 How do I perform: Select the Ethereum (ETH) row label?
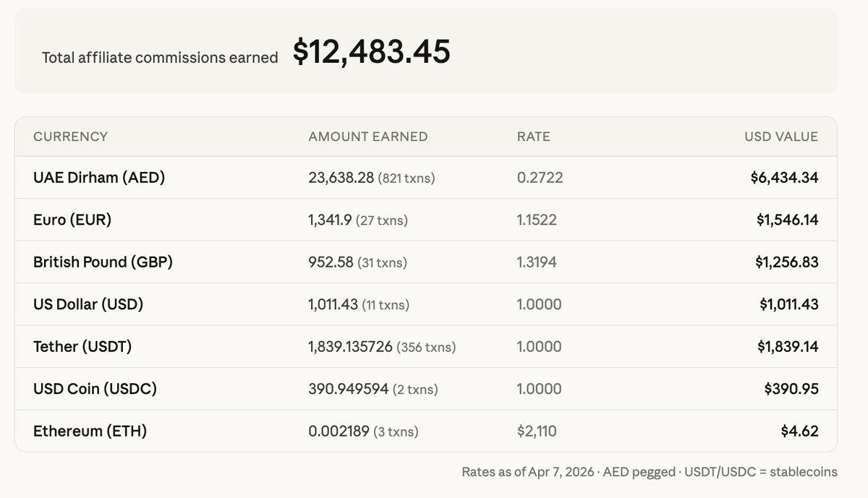(90, 432)
